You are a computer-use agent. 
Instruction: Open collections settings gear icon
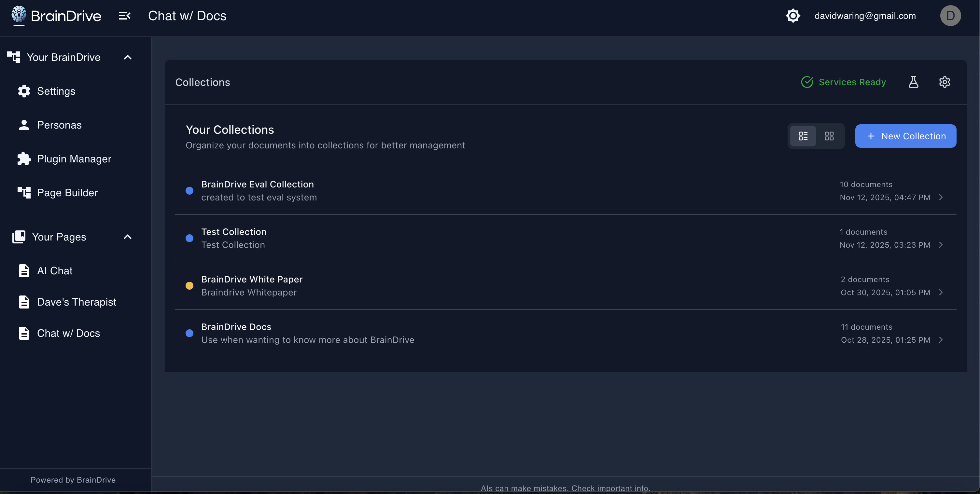click(x=945, y=82)
